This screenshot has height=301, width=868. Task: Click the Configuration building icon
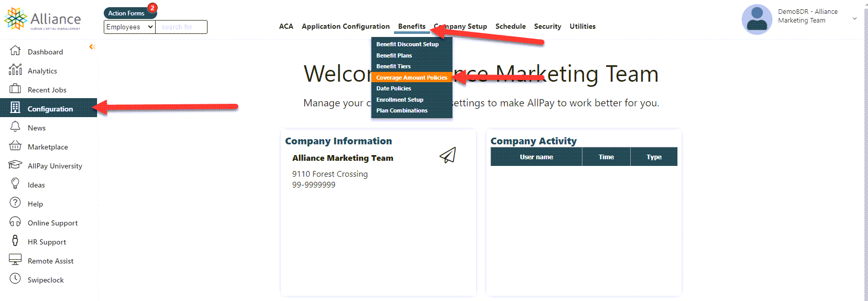click(x=15, y=107)
